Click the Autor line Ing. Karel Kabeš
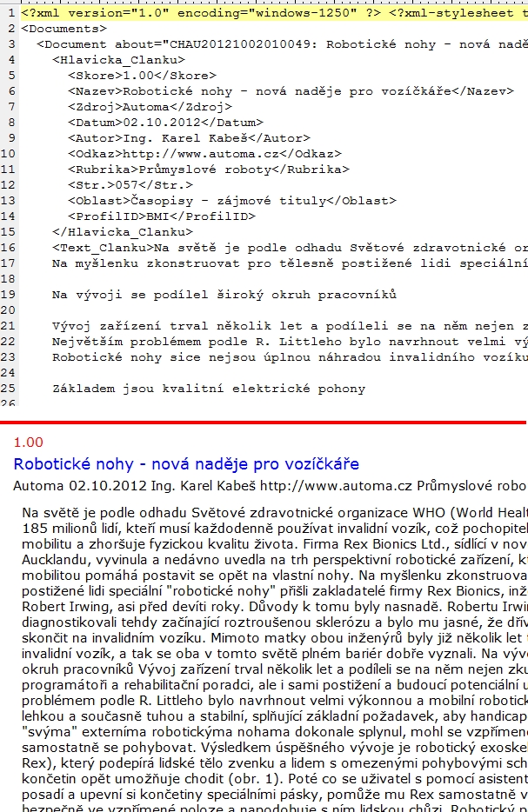The height and width of the screenshot is (812, 528). click(x=189, y=138)
